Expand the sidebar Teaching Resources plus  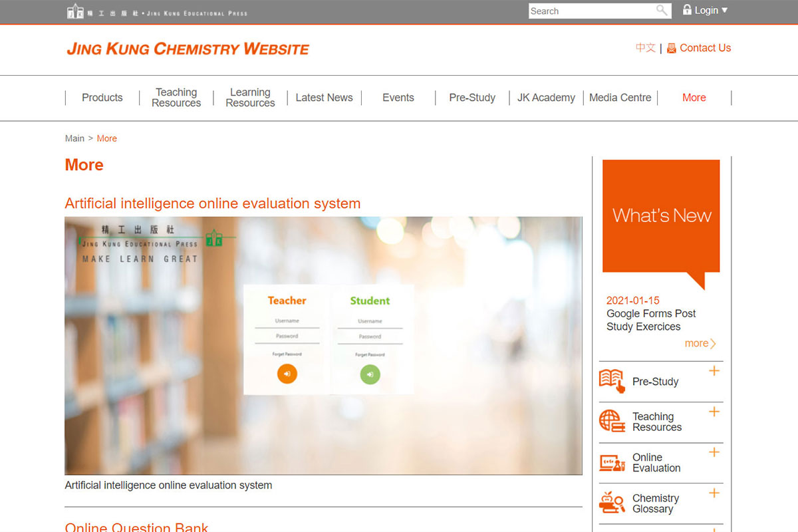click(x=714, y=412)
